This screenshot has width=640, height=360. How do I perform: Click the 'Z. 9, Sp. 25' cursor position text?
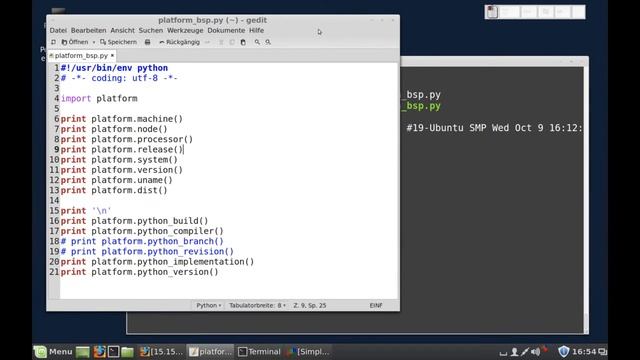pyautogui.click(x=309, y=305)
